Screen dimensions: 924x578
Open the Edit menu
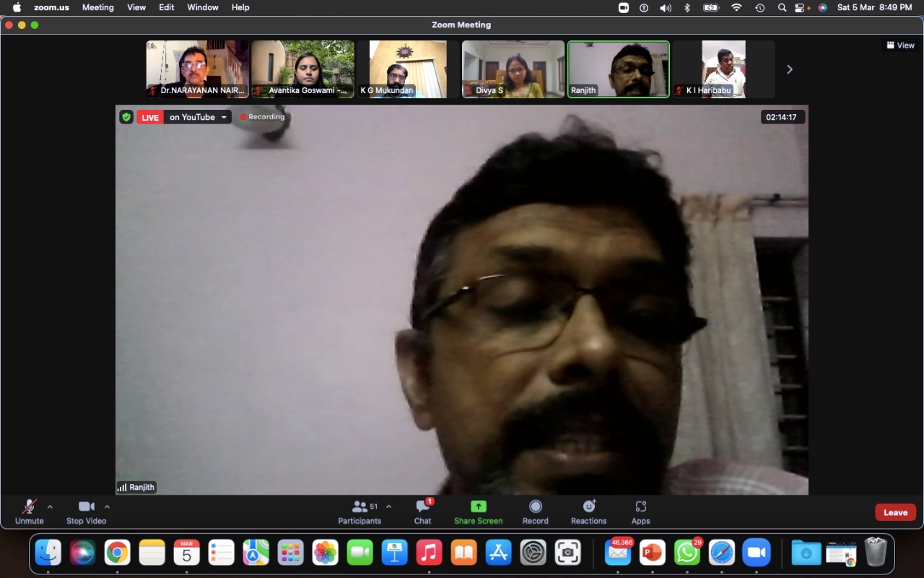[167, 7]
